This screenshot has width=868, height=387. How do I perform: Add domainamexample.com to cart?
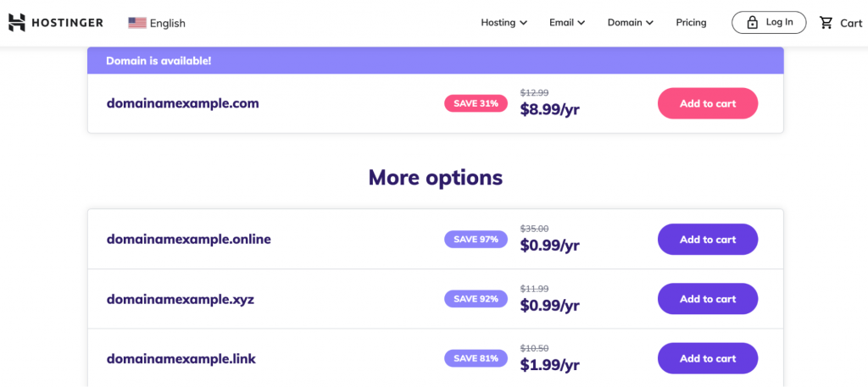pos(708,103)
